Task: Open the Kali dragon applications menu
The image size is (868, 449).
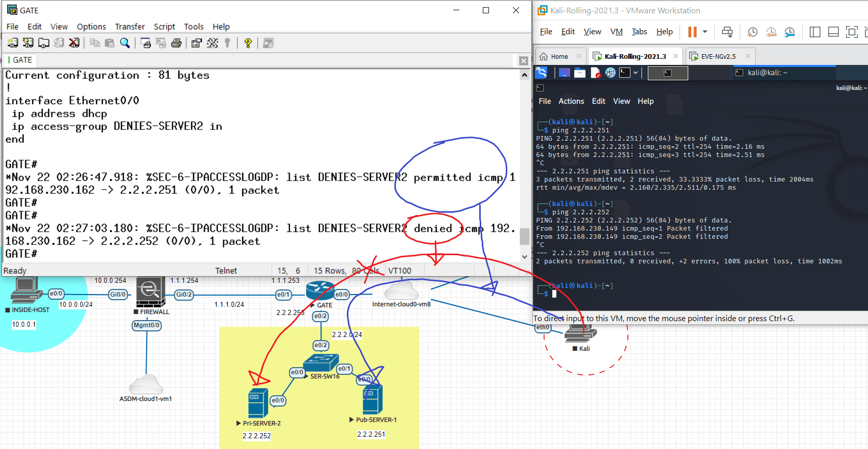Action: 542,73
